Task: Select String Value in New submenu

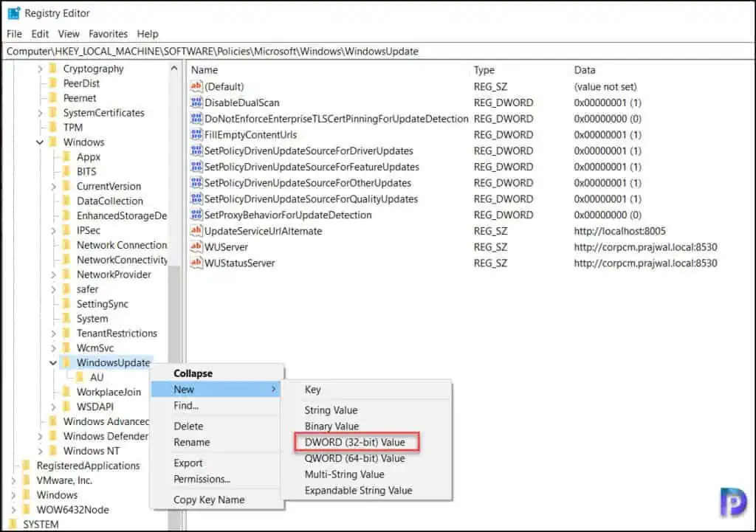Action: point(331,410)
